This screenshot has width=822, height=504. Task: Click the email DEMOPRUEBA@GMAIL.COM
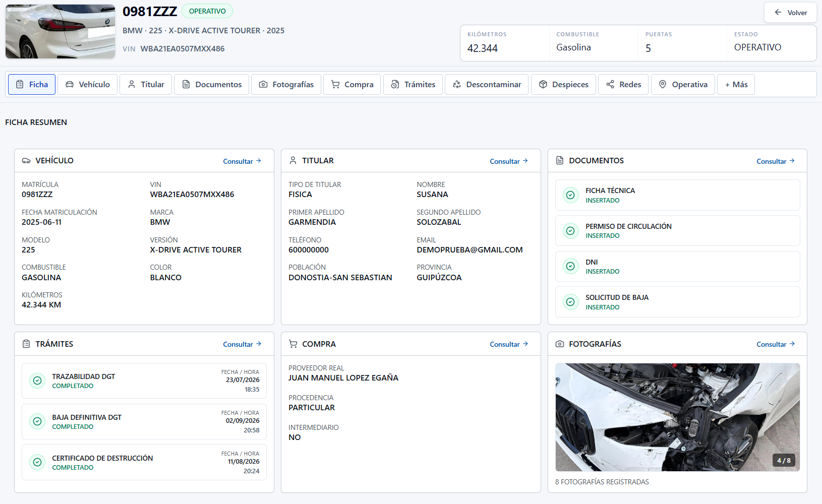point(469,250)
